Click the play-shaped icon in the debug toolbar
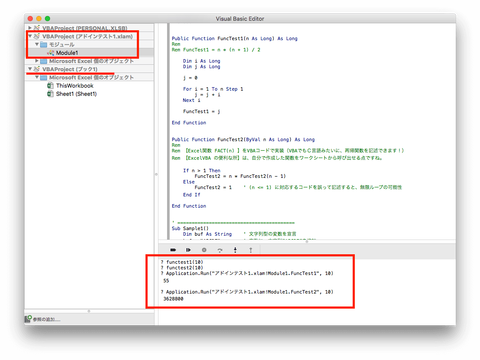This screenshot has width=480, height=360. click(x=188, y=250)
